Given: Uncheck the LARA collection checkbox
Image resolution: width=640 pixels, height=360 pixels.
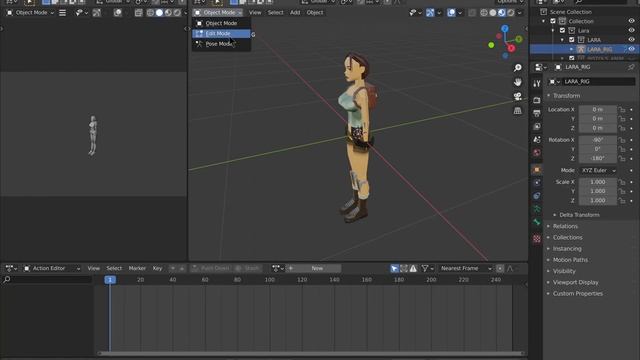Looking at the screenshot, I should [572, 40].
